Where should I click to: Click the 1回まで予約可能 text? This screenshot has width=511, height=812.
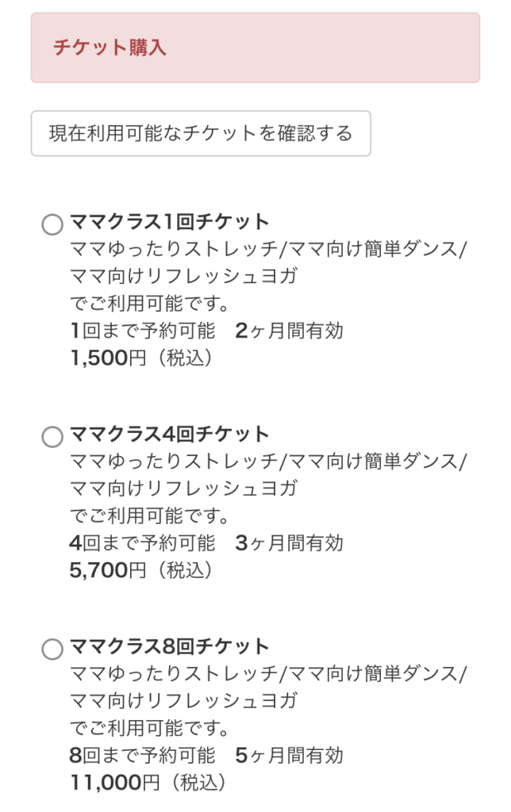143,331
